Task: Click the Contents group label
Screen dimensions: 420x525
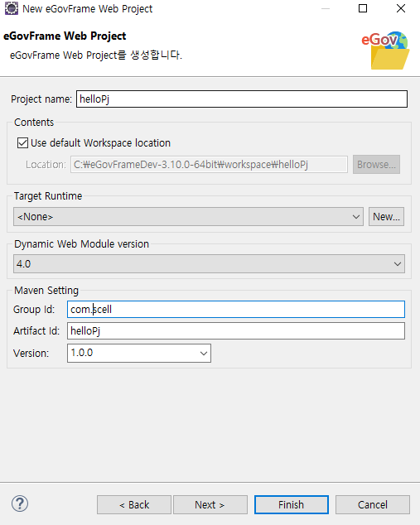Action: coord(34,123)
